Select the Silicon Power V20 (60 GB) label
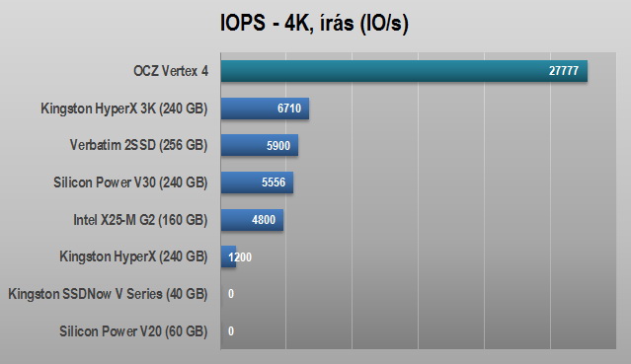This screenshot has height=364, width=631. click(133, 331)
